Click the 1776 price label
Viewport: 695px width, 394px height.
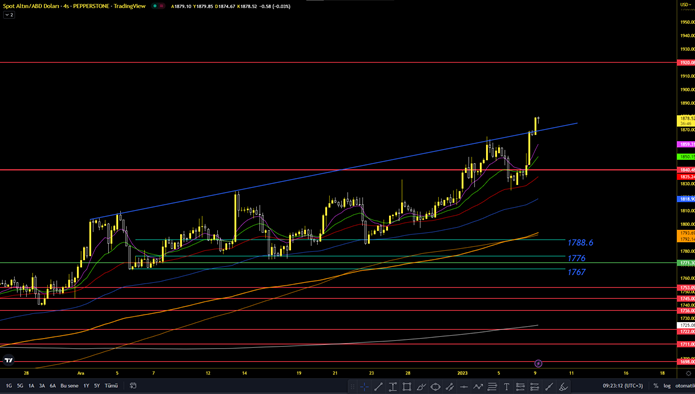tap(577, 258)
